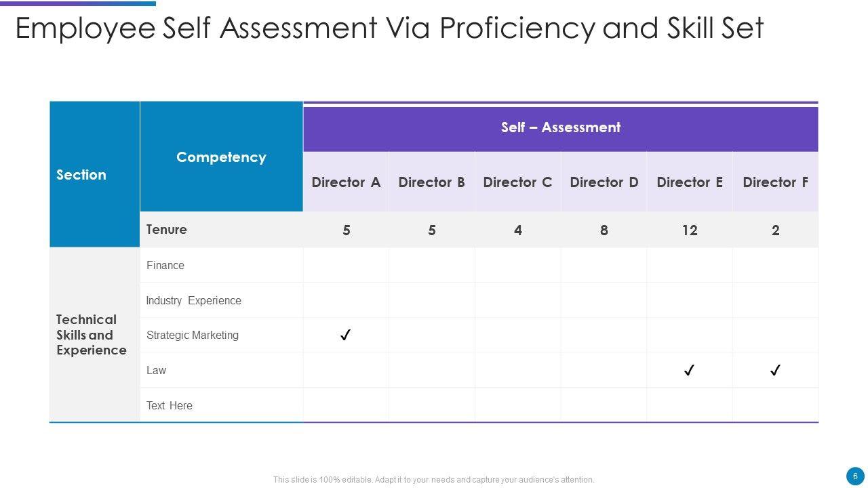Click the Industry Experience competency label
Screen dimensions: 868x488
(x=194, y=301)
